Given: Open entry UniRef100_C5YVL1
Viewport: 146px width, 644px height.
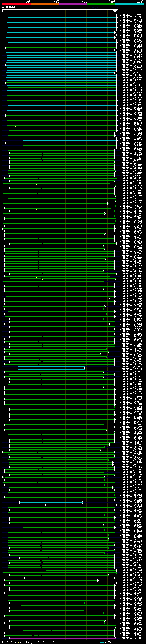Looking at the screenshot, I should pyautogui.click(x=131, y=25).
